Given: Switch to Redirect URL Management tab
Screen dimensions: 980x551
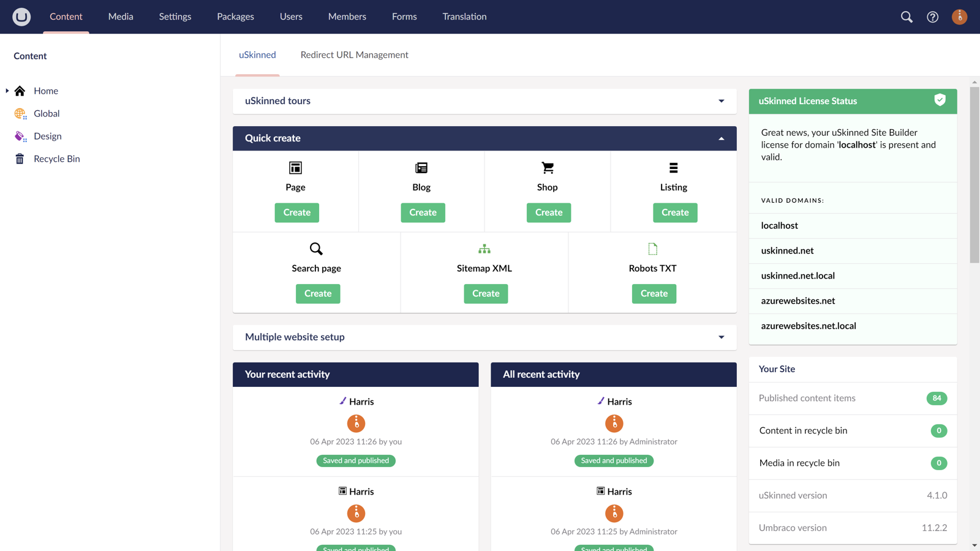Looking at the screenshot, I should pos(354,55).
